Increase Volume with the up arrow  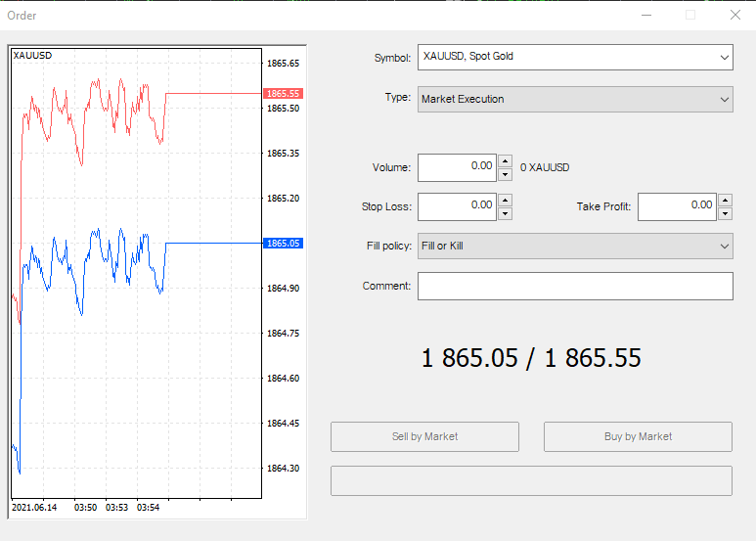[x=505, y=161]
